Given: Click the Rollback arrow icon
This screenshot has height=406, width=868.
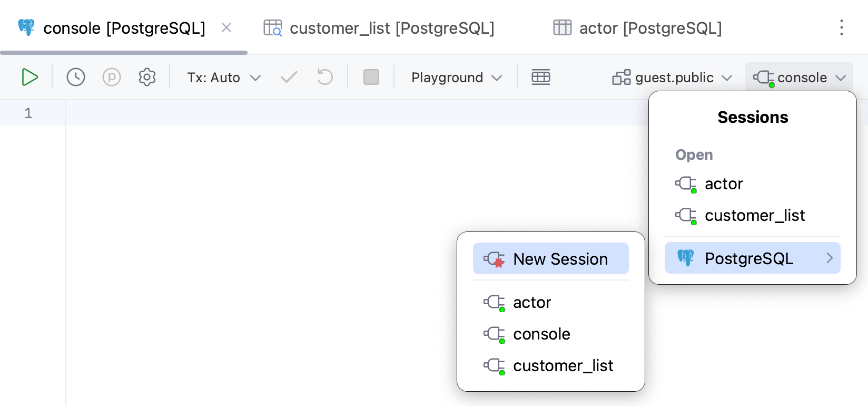Looking at the screenshot, I should click(325, 78).
